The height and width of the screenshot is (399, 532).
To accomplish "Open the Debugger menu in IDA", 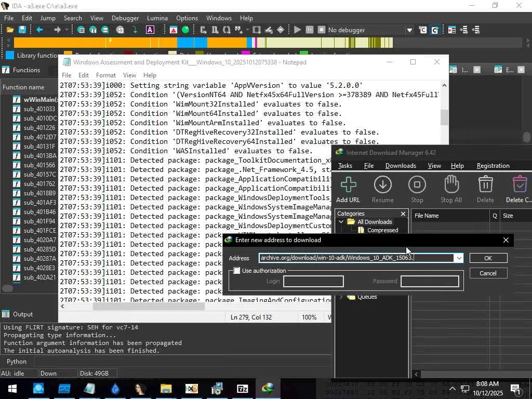I will 125,18.
